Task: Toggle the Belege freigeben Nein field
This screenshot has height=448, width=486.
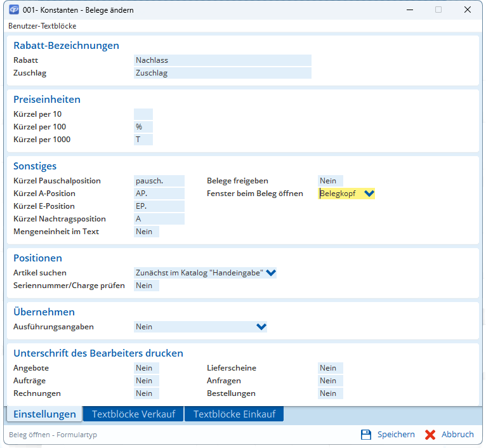Action: click(x=330, y=181)
